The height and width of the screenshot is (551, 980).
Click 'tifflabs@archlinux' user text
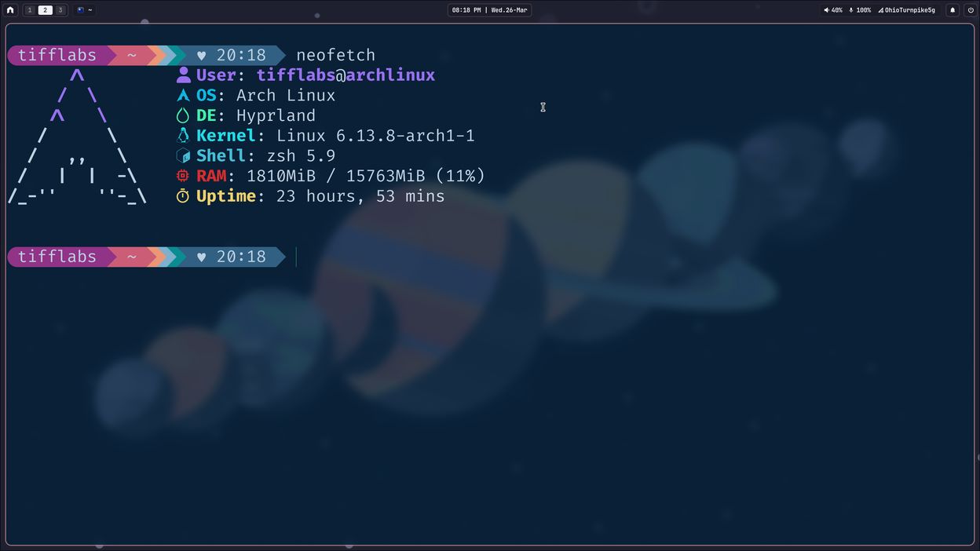point(346,75)
